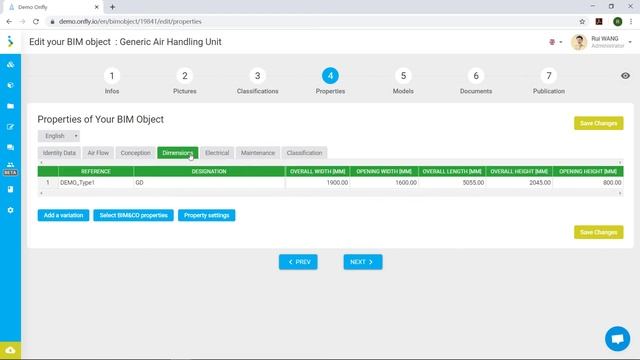Open a new browser tab
The image size is (640, 360).
pyautogui.click(x=112, y=7)
